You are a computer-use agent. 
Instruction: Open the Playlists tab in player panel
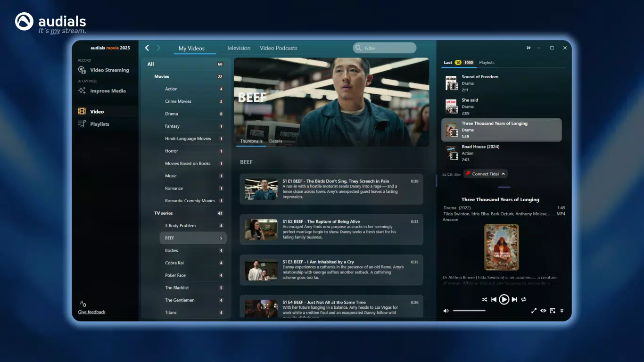tap(487, 62)
